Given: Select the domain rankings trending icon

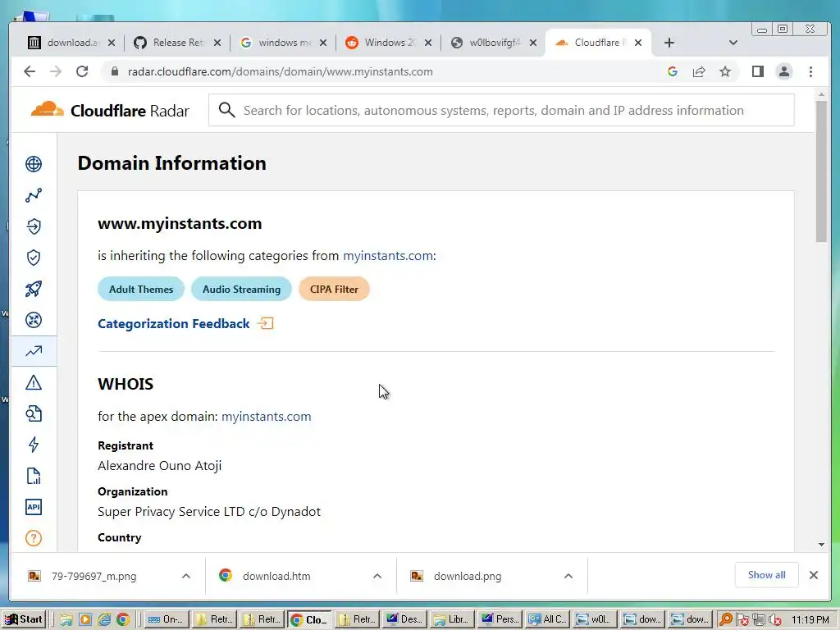Looking at the screenshot, I should click(x=33, y=351).
